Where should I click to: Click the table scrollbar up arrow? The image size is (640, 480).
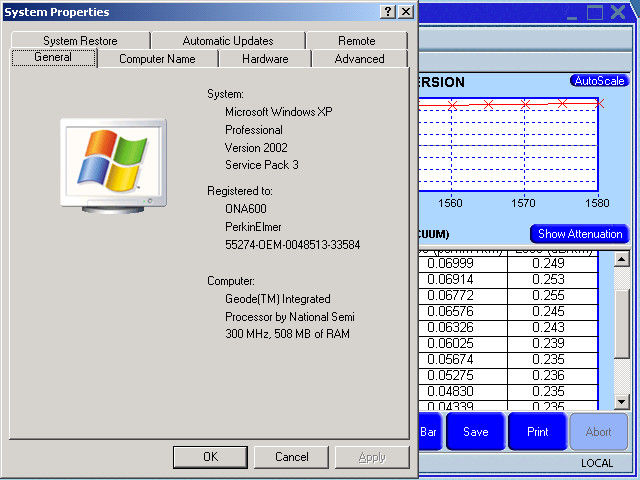[622, 259]
